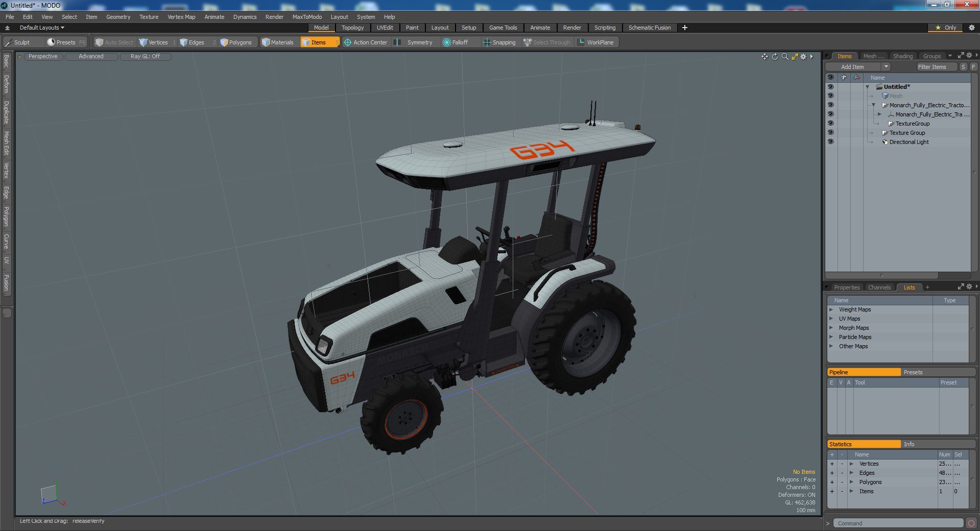Screen dimensions: 980x531
Task: Toggle visibility of TextureGroup item
Action: pyautogui.click(x=830, y=124)
